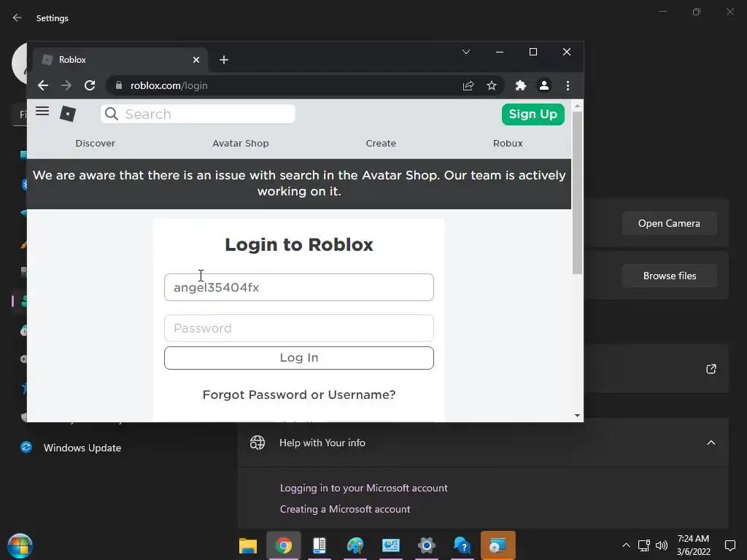Screen dimensions: 747x560
Task: Click the Roblox tab title
Action: (72, 60)
